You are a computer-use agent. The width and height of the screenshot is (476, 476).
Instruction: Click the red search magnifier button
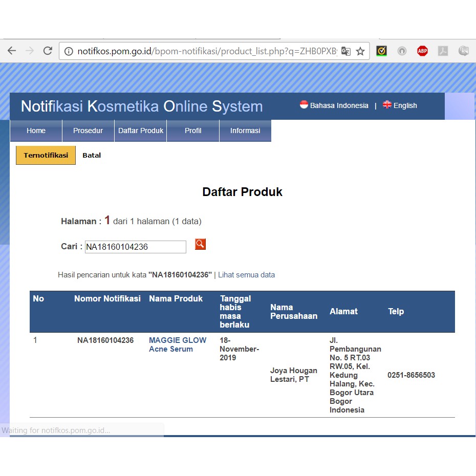[200, 244]
